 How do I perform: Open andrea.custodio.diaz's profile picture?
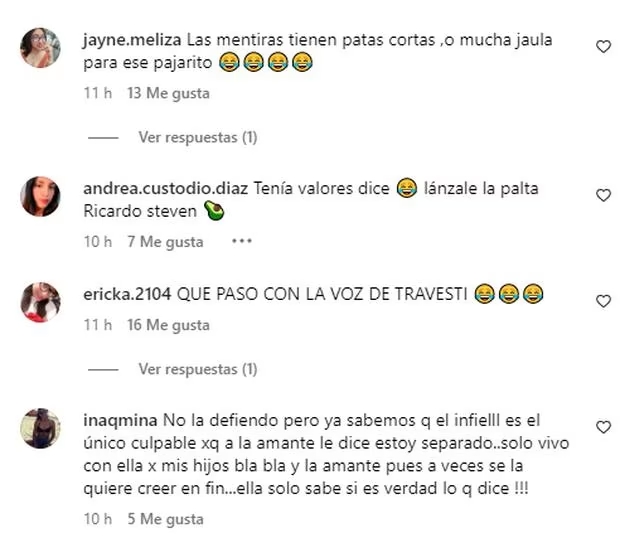(x=40, y=196)
